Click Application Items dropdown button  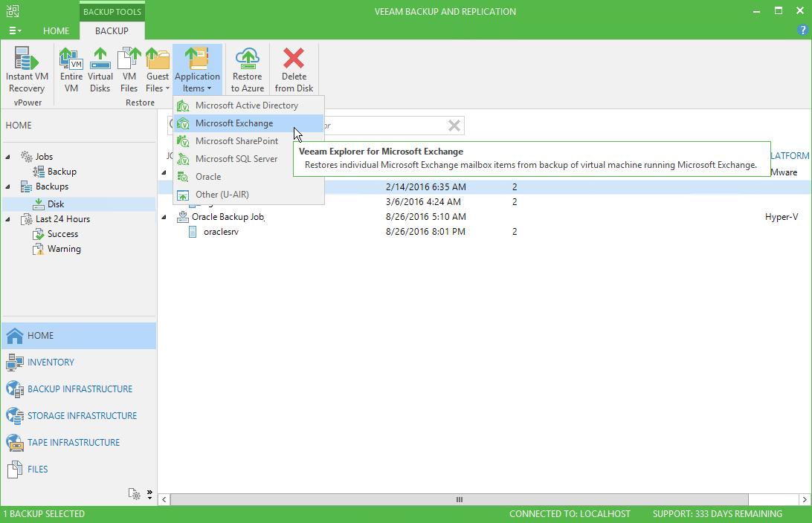(197, 69)
